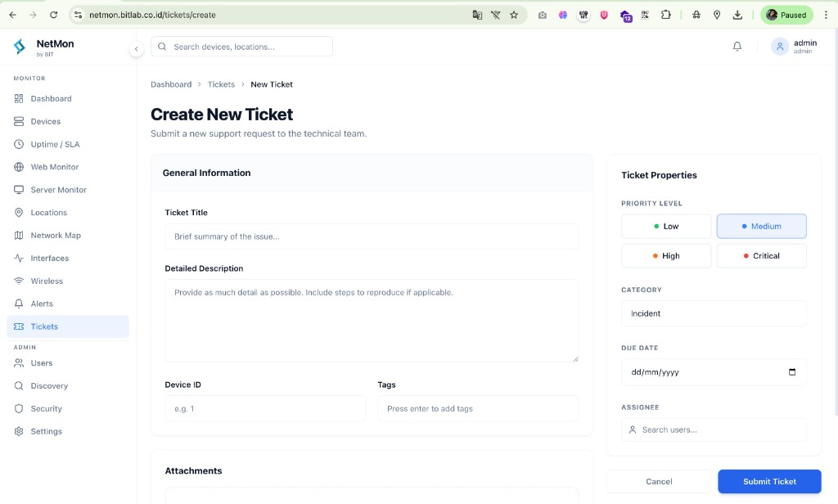Click the Server Monitor sidebar icon

pyautogui.click(x=19, y=189)
